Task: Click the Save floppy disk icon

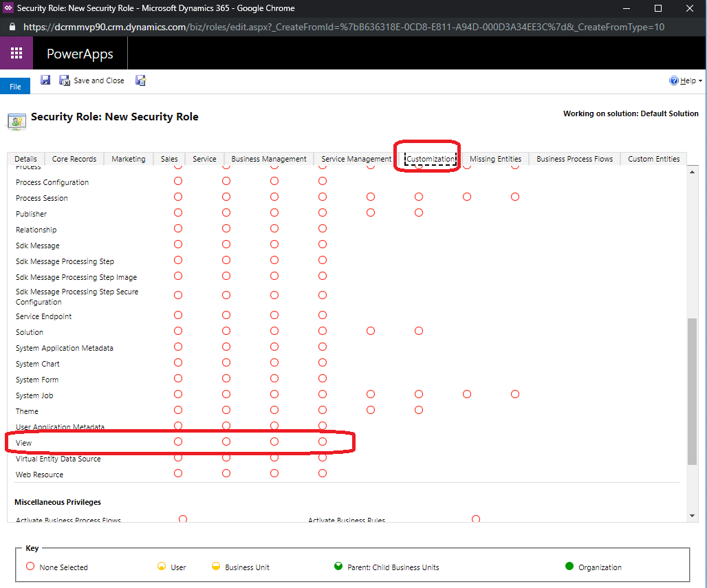Action: 45,80
